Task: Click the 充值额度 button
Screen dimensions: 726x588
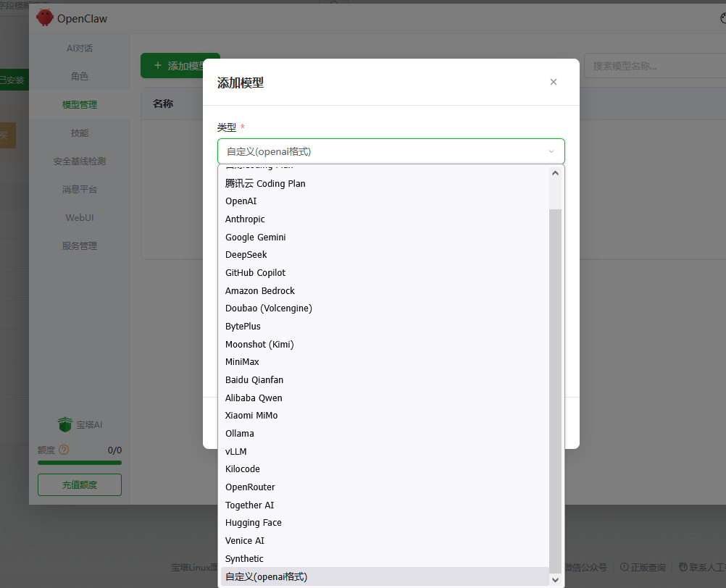Action: click(x=80, y=484)
